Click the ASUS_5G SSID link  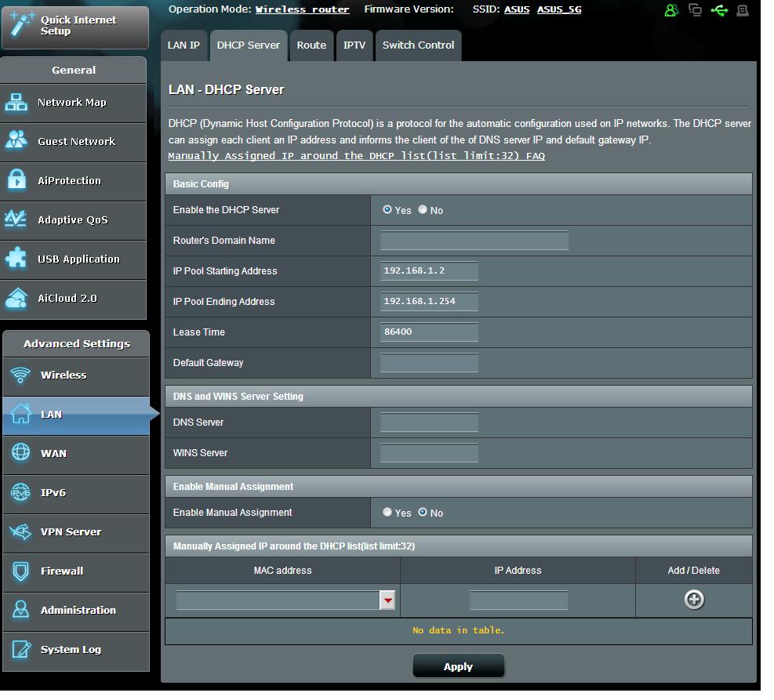pos(561,9)
